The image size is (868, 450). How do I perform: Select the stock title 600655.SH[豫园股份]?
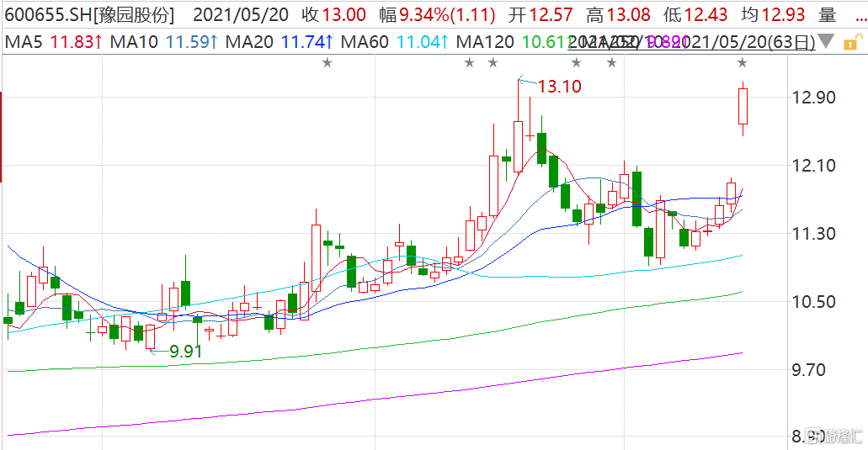coord(89,15)
